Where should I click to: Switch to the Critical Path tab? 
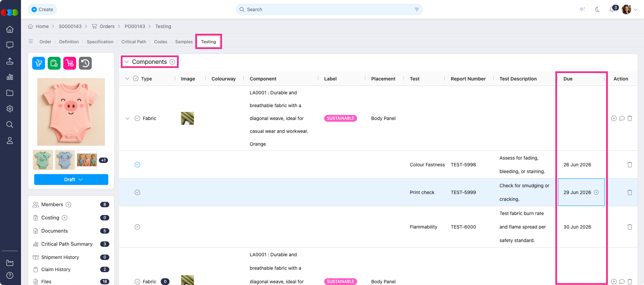tap(134, 42)
